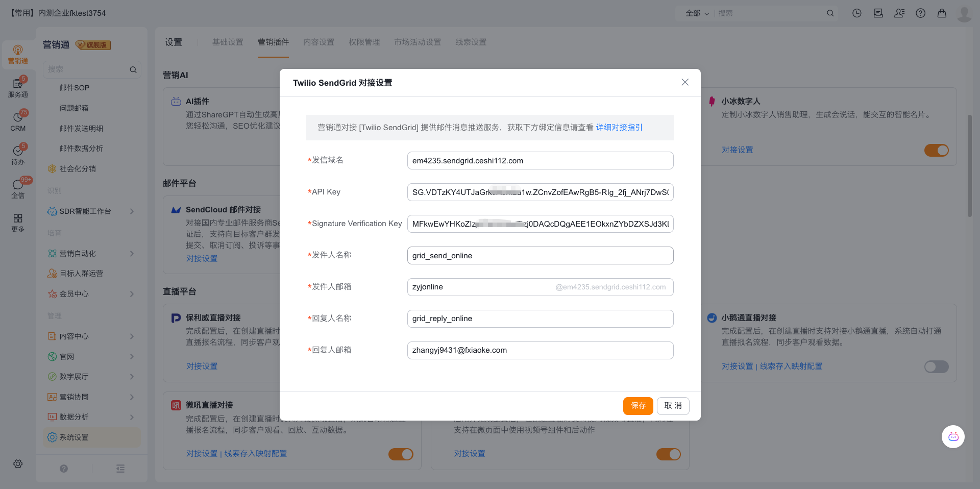Open 对接设置 link under SendCloud 邮件对接
This screenshot has height=489, width=980.
pos(202,259)
